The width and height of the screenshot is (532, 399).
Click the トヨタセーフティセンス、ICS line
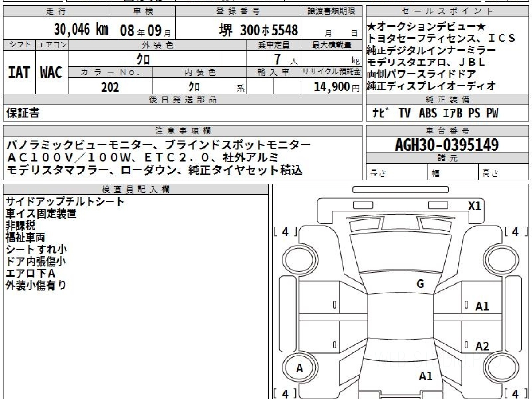(x=441, y=39)
